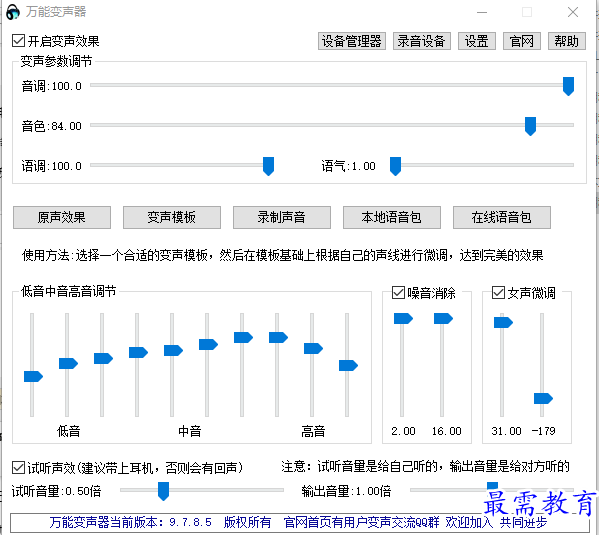605x535 pixels.
Task: Click the 语调 slider thumb
Action: pyautogui.click(x=269, y=166)
